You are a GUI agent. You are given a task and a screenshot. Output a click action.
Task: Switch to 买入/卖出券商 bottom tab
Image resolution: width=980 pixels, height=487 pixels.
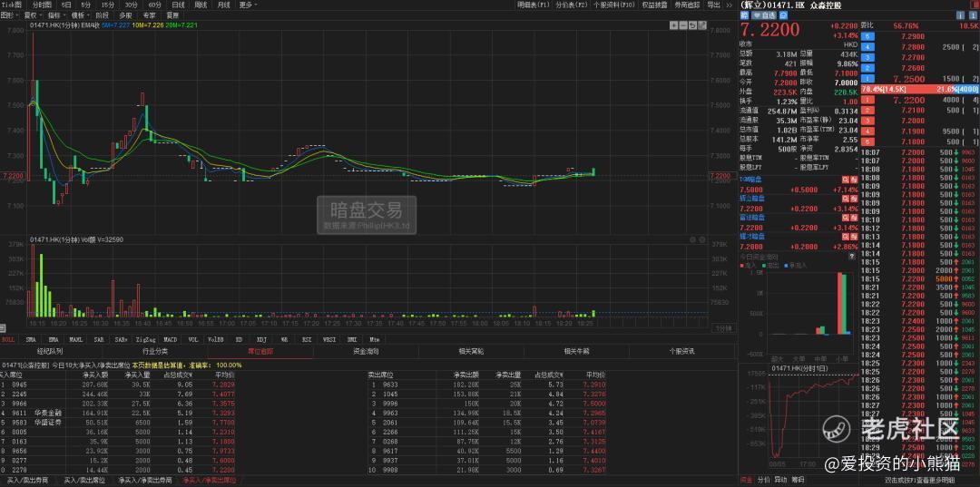(29, 480)
